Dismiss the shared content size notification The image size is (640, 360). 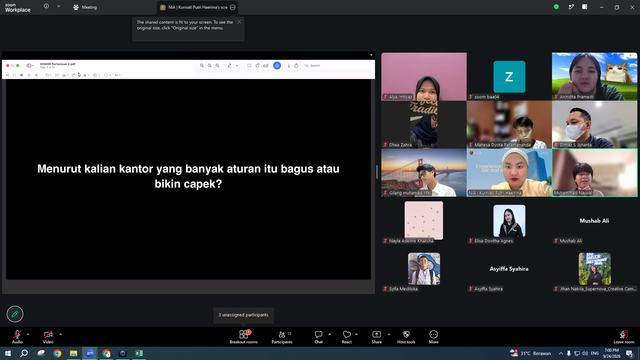coord(239,22)
